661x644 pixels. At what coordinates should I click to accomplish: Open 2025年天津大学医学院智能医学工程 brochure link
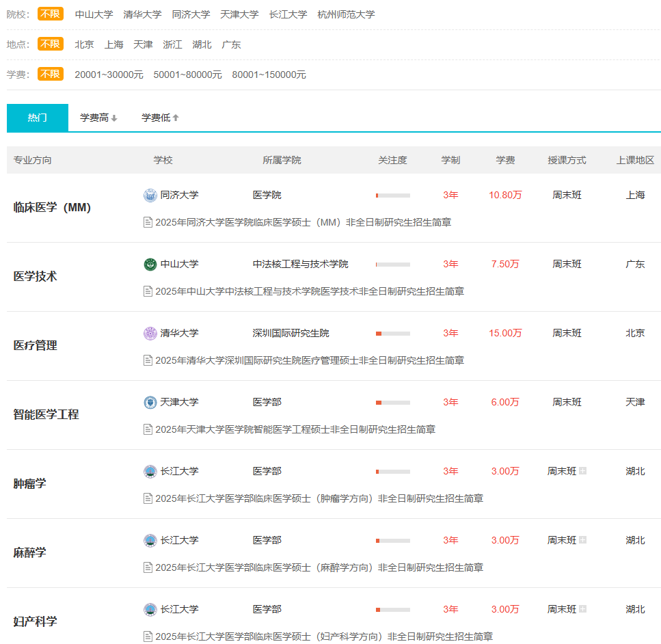coord(295,429)
